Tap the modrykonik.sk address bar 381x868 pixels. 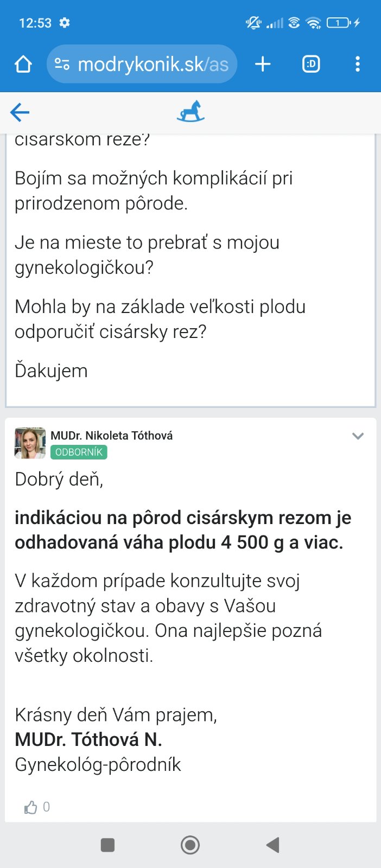(153, 65)
